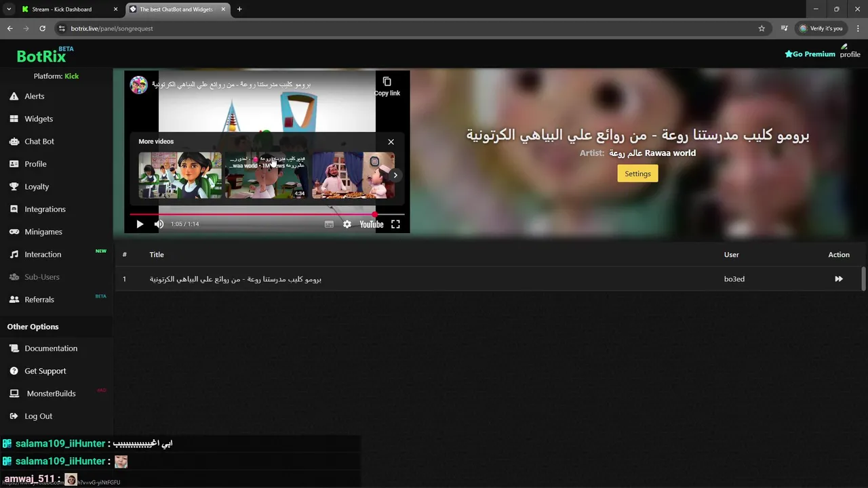Click the User column header

tap(732, 254)
